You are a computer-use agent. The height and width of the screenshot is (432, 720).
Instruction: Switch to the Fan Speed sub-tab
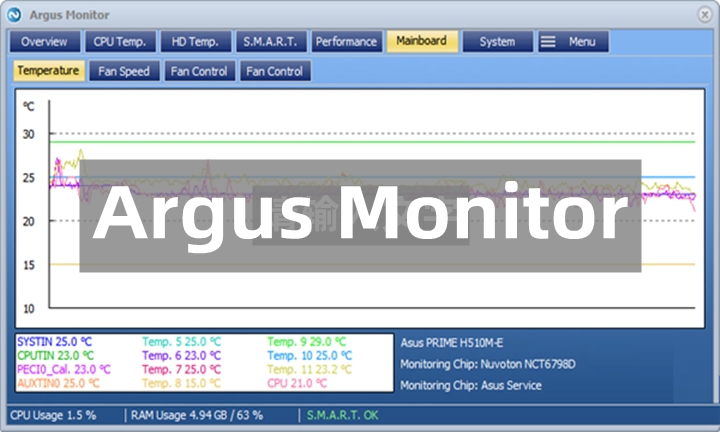[x=124, y=71]
